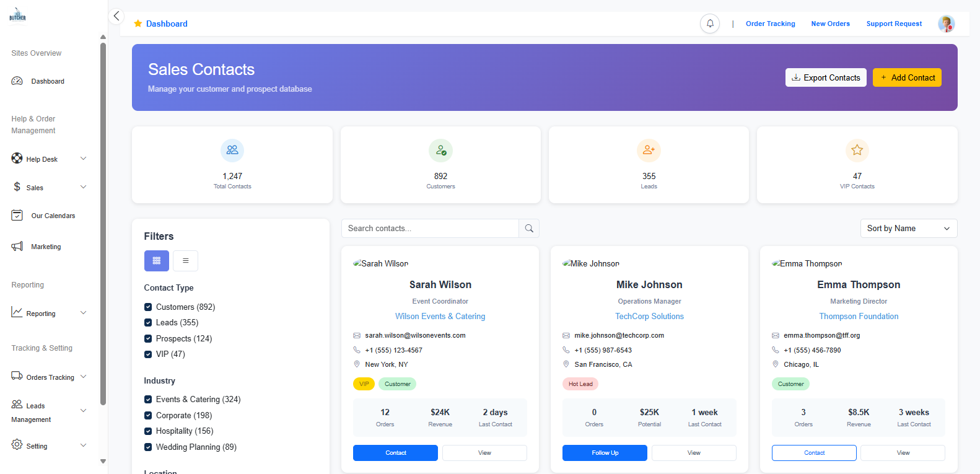Uncheck the VIP (47) filter

click(x=148, y=354)
